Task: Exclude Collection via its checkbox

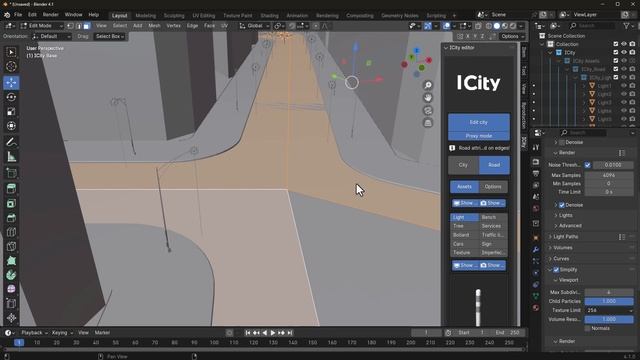Action: pos(616,44)
